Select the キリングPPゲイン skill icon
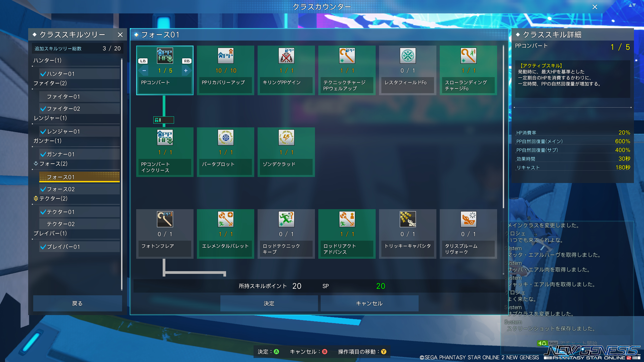This screenshot has width=644, height=362. click(x=286, y=56)
